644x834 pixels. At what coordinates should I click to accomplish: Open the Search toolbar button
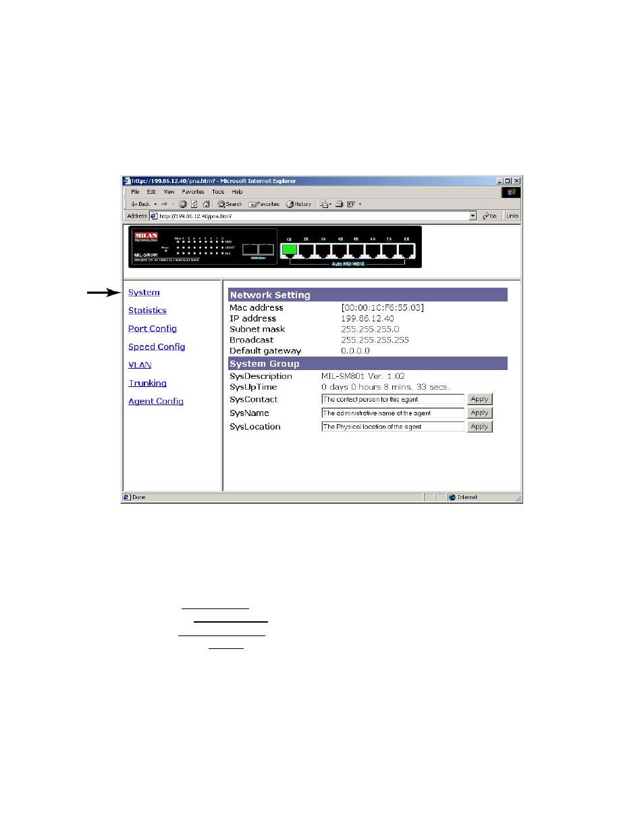pyautogui.click(x=230, y=204)
